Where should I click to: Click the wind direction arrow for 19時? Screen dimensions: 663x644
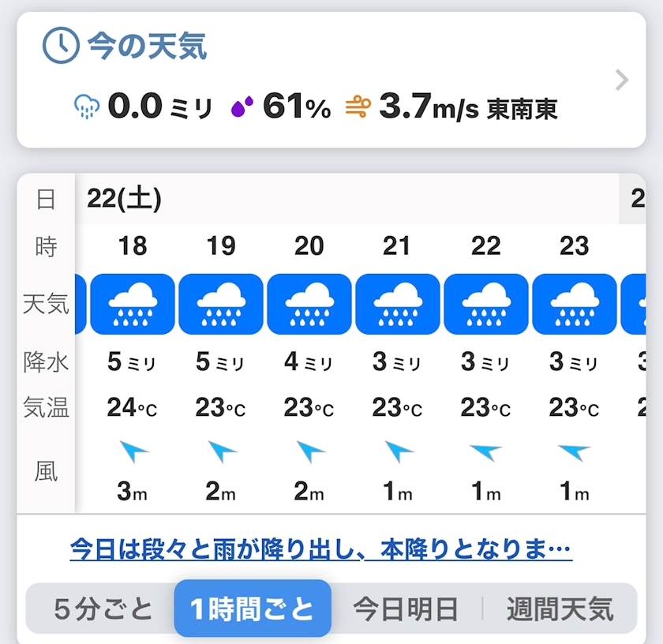click(x=222, y=452)
